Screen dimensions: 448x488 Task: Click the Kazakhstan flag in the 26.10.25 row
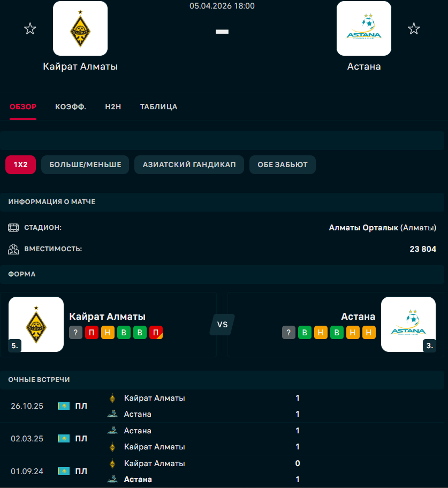click(64, 406)
